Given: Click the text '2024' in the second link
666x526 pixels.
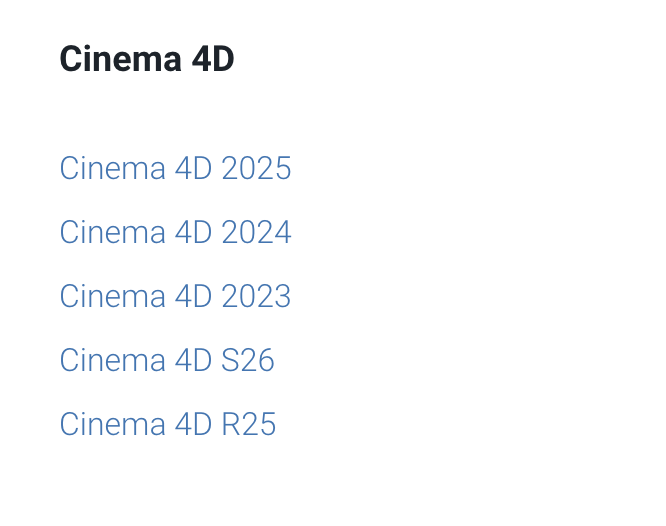Looking at the screenshot, I should tap(257, 232).
